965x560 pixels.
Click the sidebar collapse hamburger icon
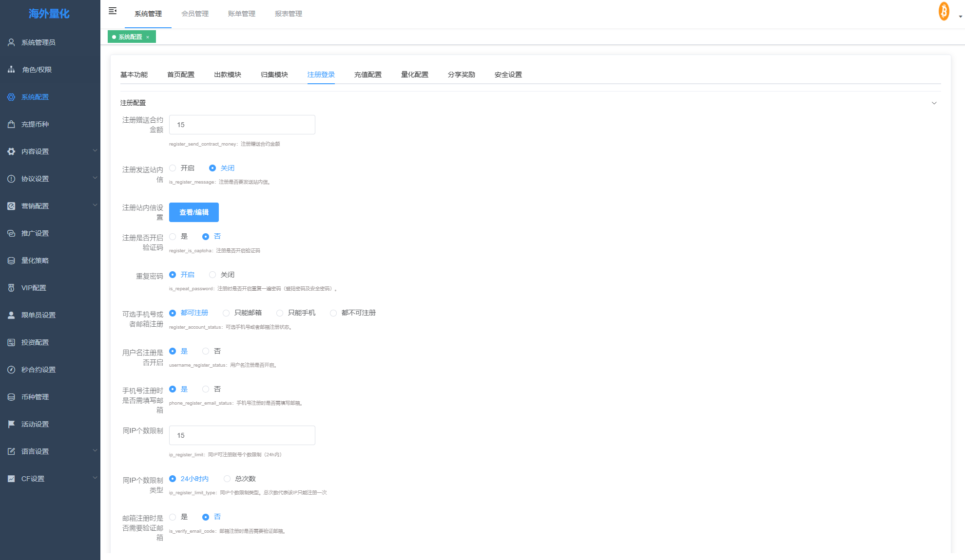113,11
